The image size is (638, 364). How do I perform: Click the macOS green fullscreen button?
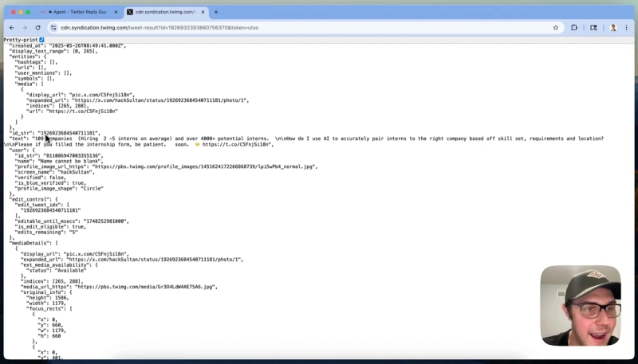pyautogui.click(x=28, y=12)
